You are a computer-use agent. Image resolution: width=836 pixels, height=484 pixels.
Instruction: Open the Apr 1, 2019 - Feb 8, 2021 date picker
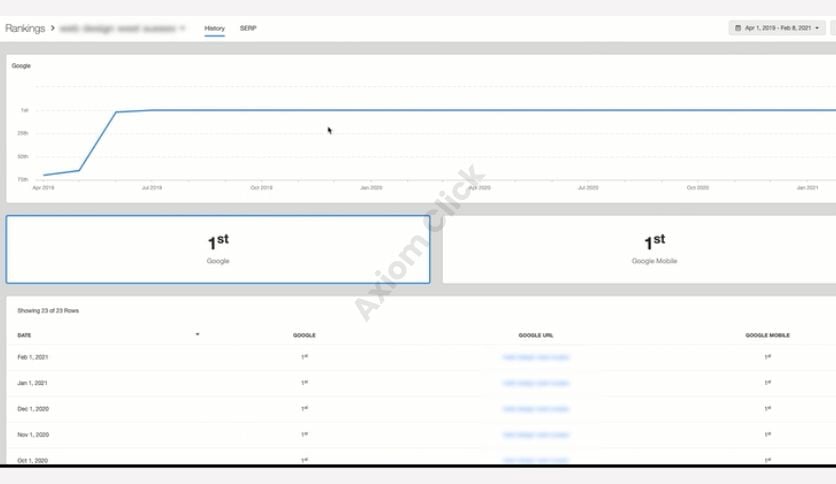(777, 28)
